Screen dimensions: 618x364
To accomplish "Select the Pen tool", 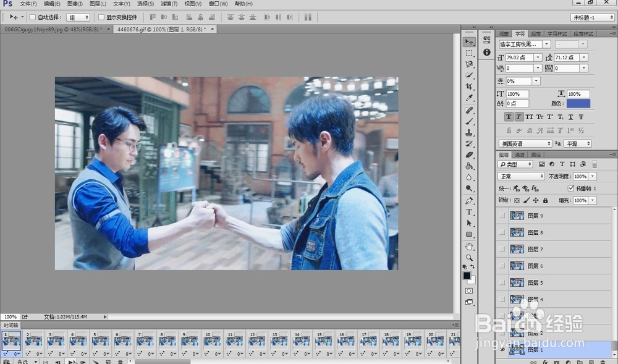I will pyautogui.click(x=468, y=201).
